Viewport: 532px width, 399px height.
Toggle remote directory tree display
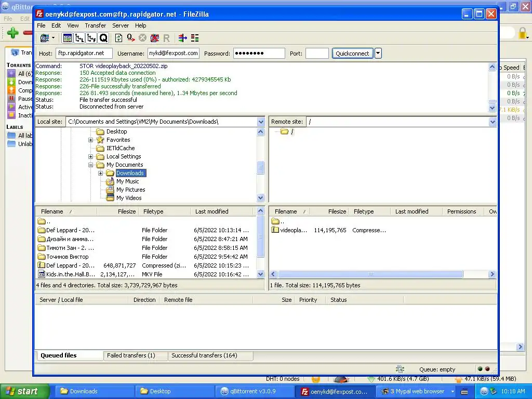91,38
